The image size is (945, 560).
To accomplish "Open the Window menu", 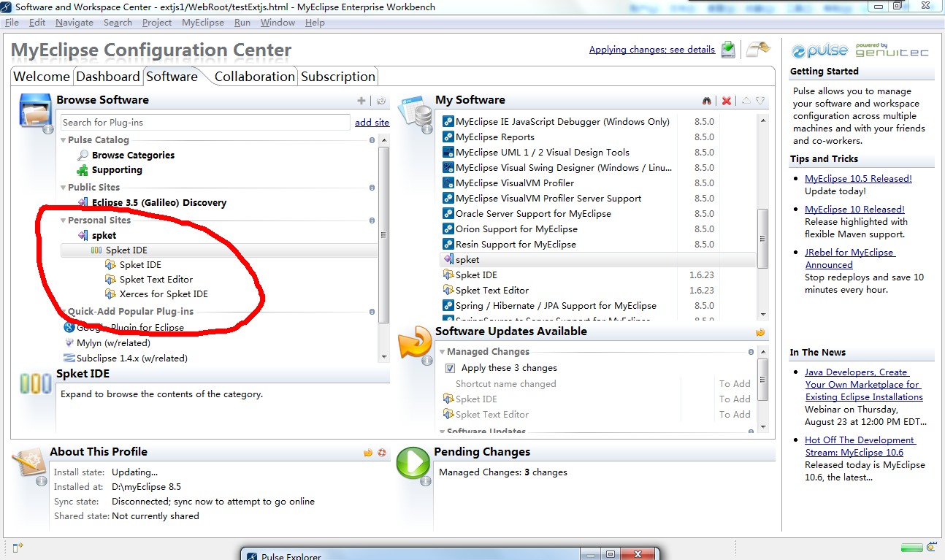I will click(x=278, y=23).
